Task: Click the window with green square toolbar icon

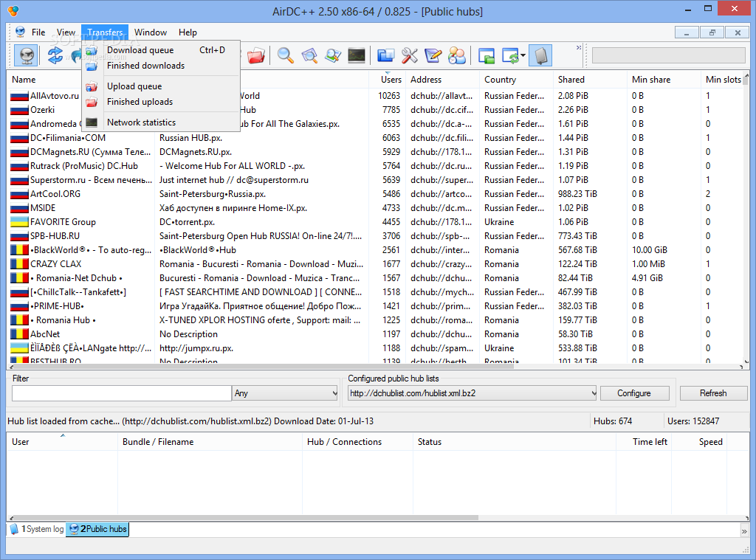Action: pos(487,56)
